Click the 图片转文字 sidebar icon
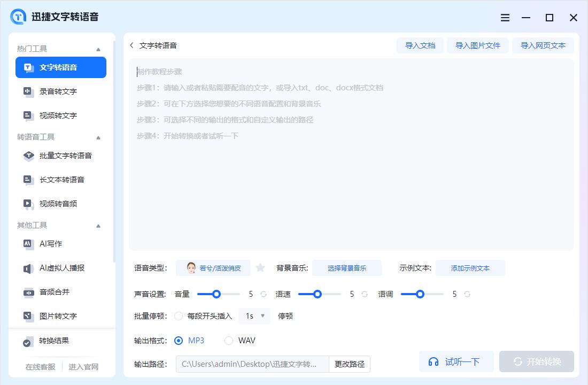588x385 pixels. pos(28,317)
